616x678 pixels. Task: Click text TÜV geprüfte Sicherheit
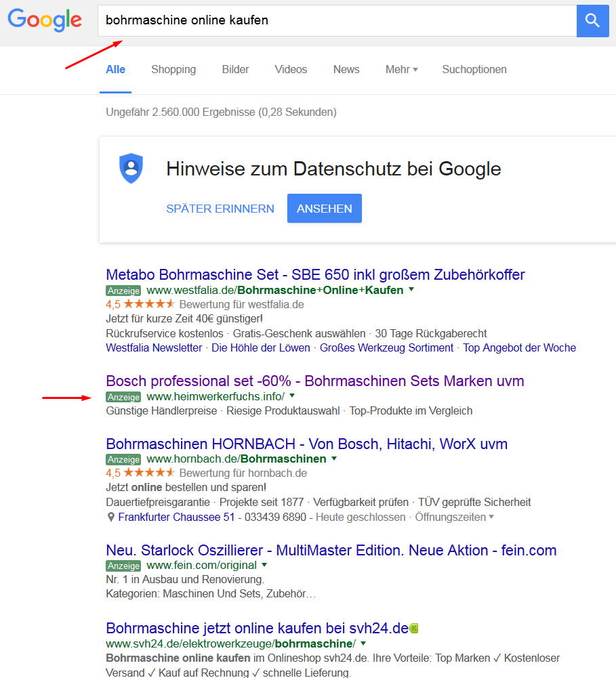[474, 502]
